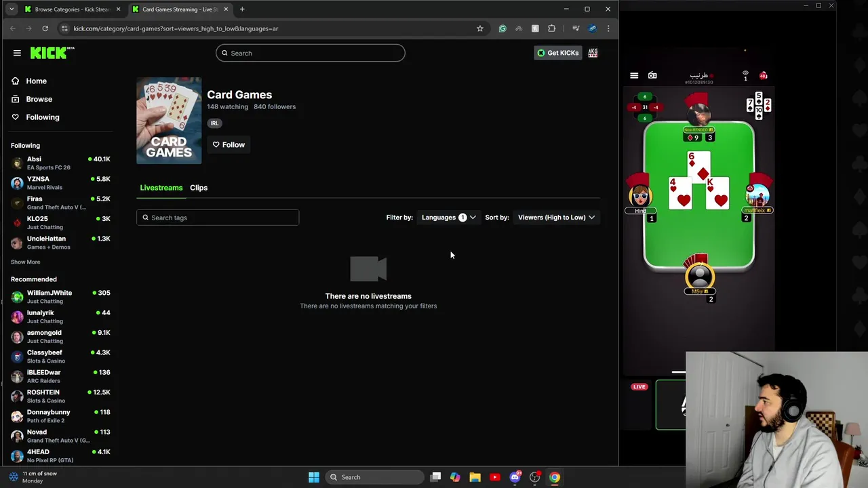Open the Viewers (High to Low) sort dropdown
This screenshot has width=868, height=488.
click(x=556, y=218)
